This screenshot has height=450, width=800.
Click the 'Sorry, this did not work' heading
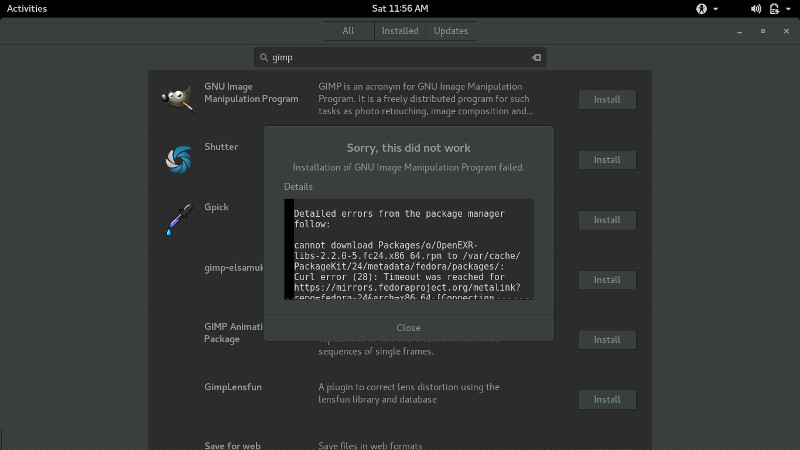click(409, 148)
